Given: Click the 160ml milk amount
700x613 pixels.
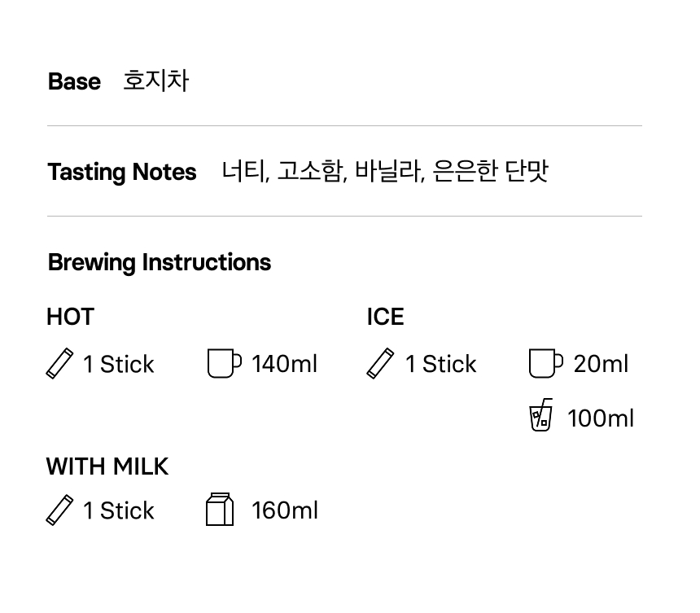Looking at the screenshot, I should point(284,510).
